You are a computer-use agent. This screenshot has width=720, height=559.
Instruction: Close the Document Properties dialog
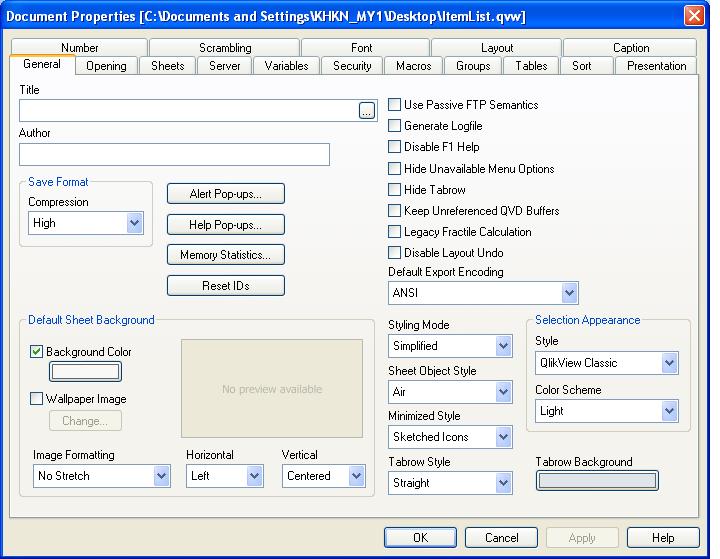[x=694, y=15]
